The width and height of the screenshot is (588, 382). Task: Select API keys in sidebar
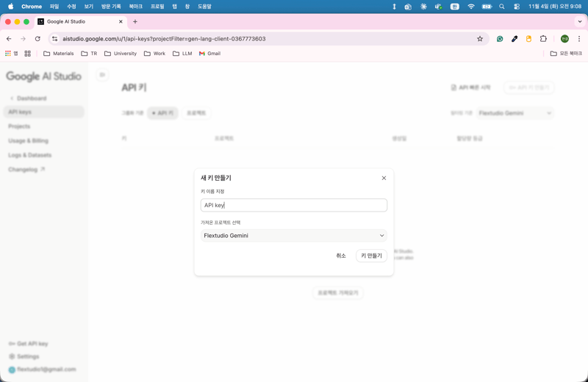[44, 112]
